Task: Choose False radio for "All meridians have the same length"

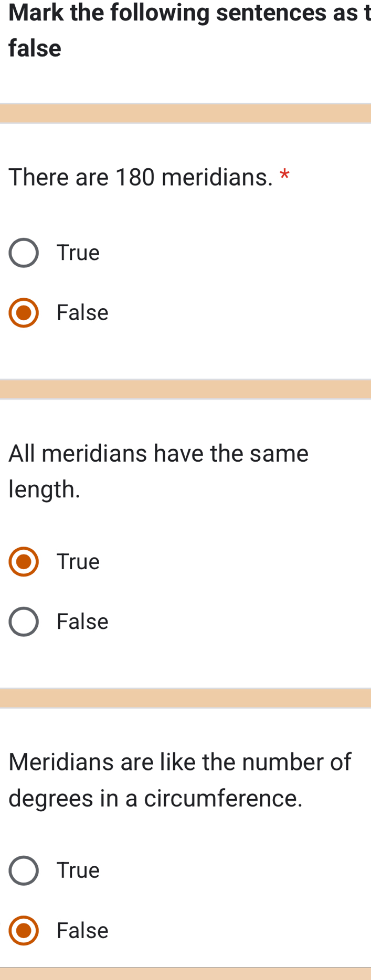Action: (24, 622)
